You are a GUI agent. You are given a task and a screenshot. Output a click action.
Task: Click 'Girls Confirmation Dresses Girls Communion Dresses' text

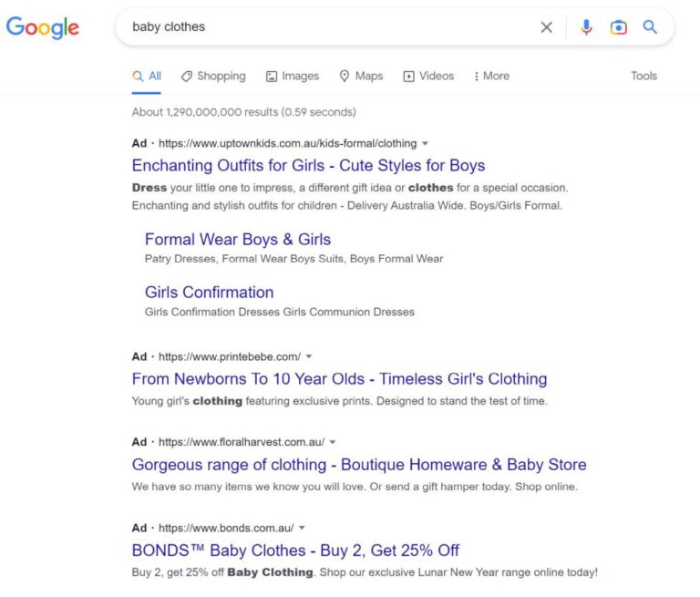(280, 312)
